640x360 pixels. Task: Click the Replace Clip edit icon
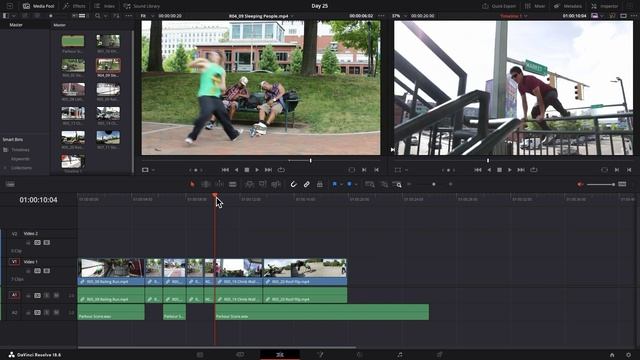click(x=276, y=184)
